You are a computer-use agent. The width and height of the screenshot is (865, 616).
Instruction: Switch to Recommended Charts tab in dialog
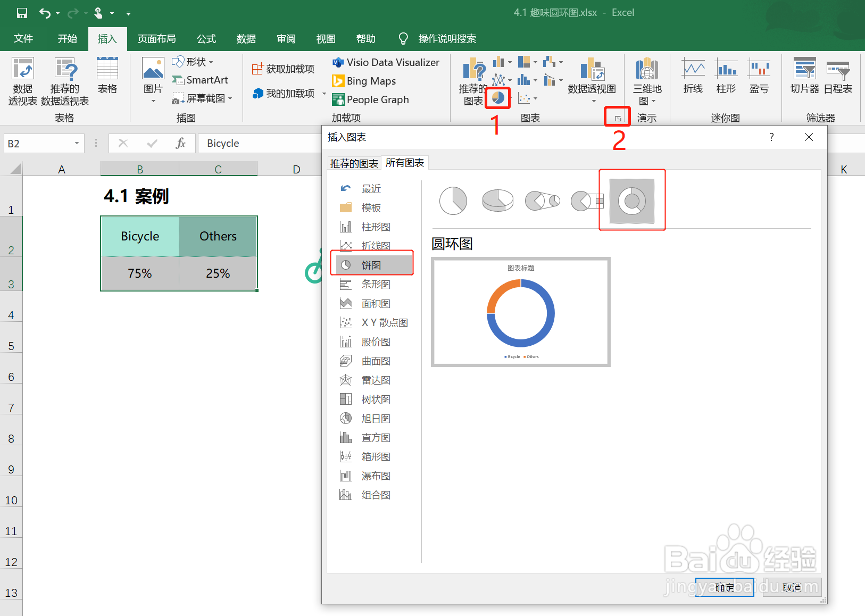354,163
